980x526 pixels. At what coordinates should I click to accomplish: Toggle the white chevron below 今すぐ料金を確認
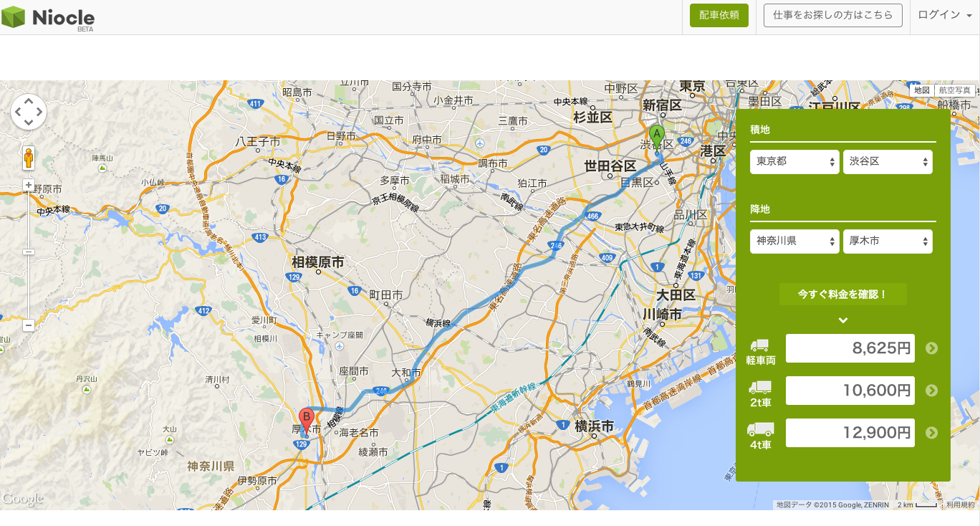click(843, 320)
